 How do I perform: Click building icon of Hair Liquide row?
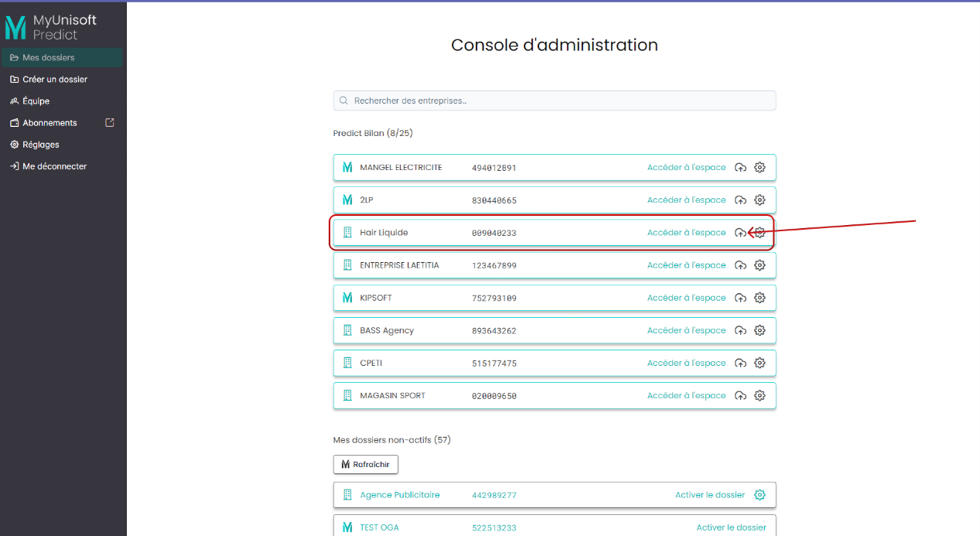pos(348,232)
